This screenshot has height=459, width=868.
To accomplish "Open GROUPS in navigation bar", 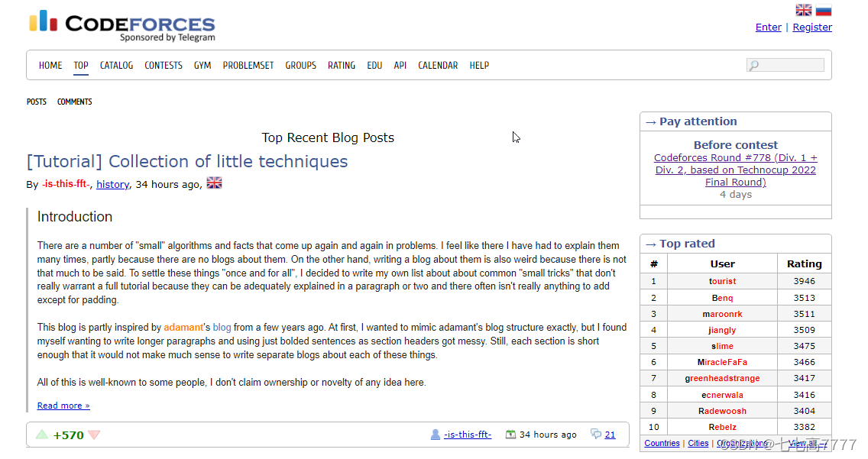I will pos(300,65).
